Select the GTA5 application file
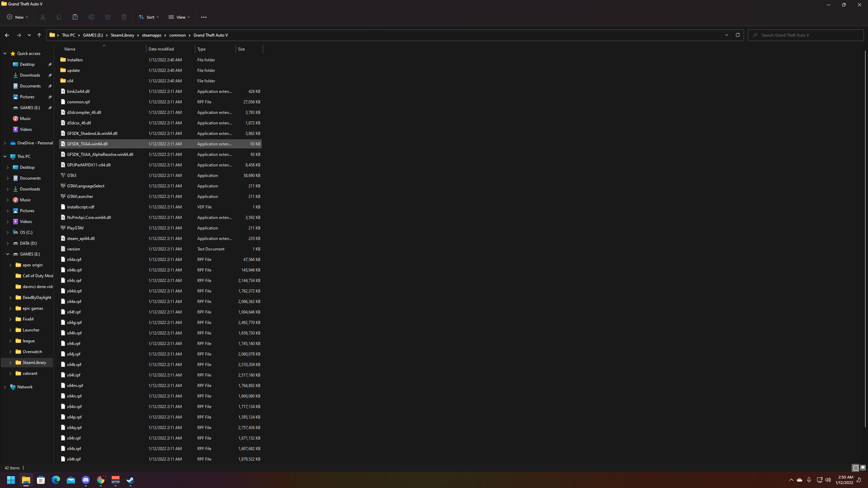This screenshot has height=488, width=868. pos(160,176)
